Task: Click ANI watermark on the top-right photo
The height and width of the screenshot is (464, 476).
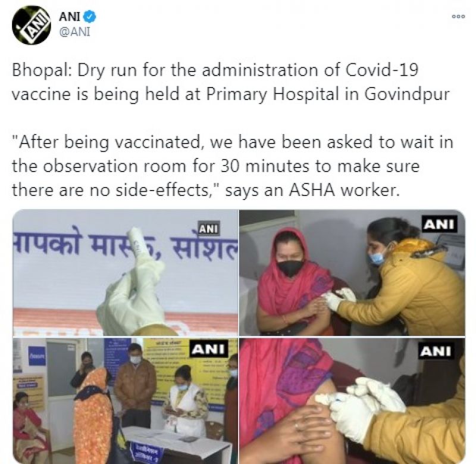Action: (439, 224)
